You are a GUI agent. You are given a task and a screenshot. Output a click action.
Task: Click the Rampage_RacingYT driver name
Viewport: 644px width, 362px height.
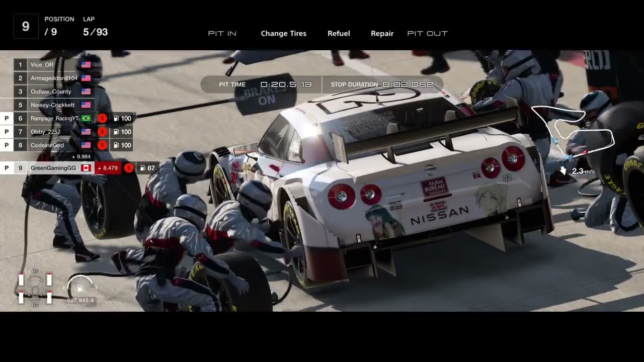coord(54,119)
